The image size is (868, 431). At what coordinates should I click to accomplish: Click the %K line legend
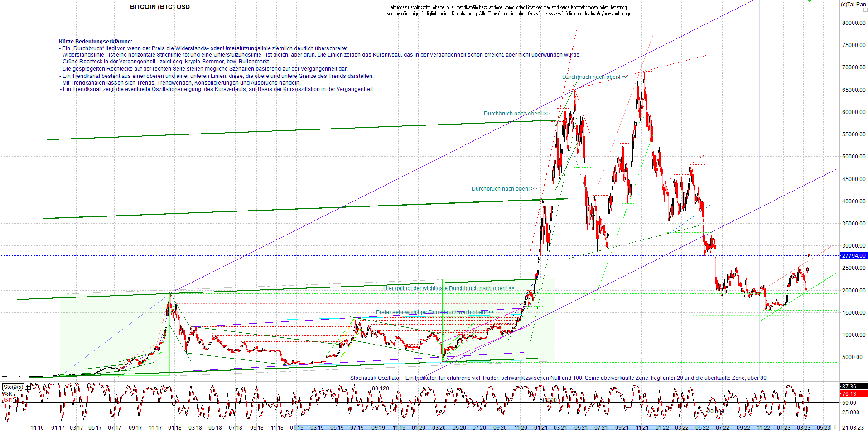pos(8,393)
